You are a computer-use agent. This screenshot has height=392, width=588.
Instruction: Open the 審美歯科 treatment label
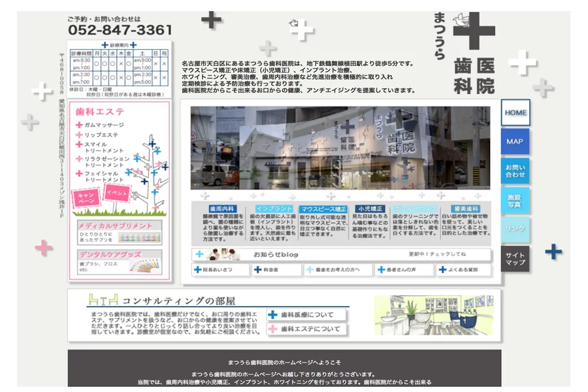466,208
